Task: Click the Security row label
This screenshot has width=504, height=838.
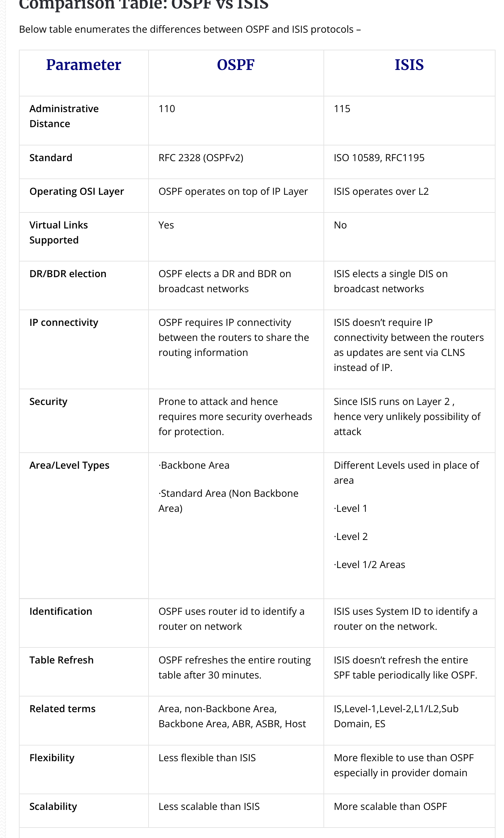Action: (48, 401)
